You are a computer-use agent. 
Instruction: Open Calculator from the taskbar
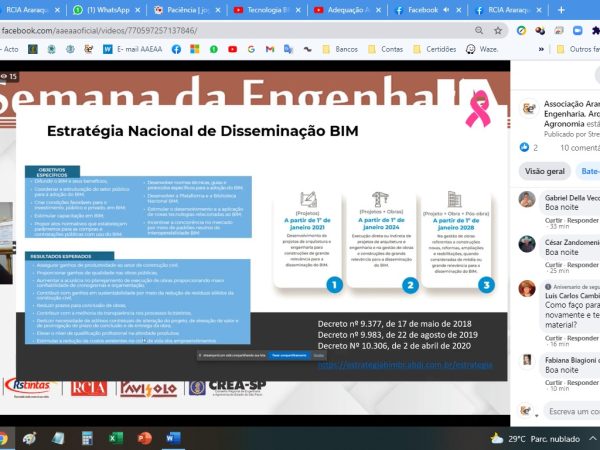click(87, 438)
